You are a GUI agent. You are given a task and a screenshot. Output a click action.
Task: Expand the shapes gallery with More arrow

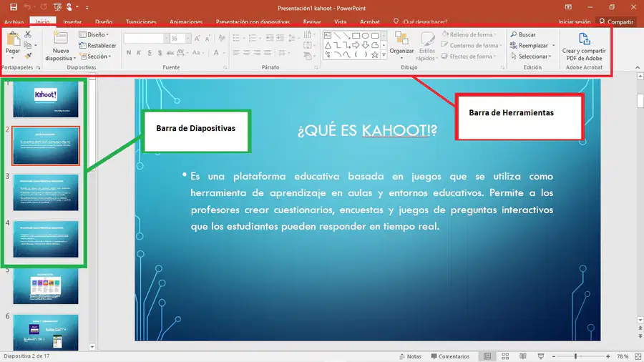(x=384, y=54)
